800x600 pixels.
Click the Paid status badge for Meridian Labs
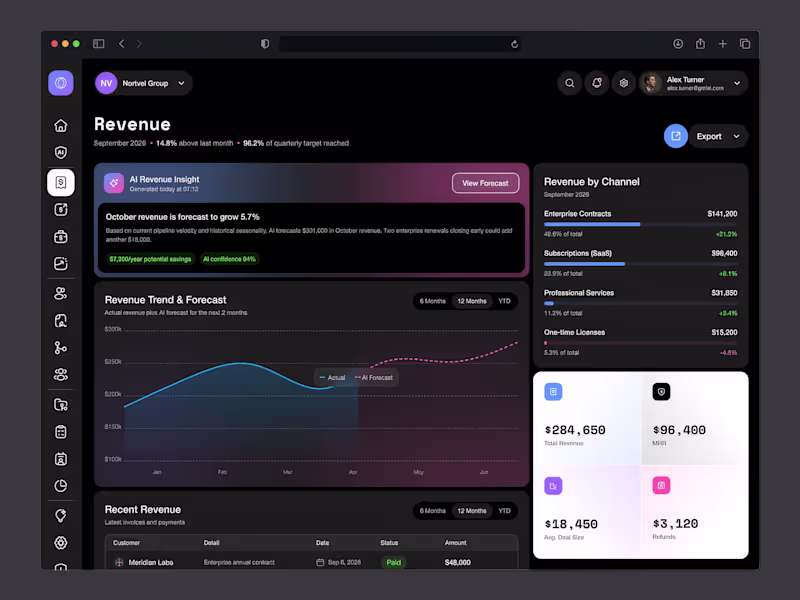tap(393, 562)
